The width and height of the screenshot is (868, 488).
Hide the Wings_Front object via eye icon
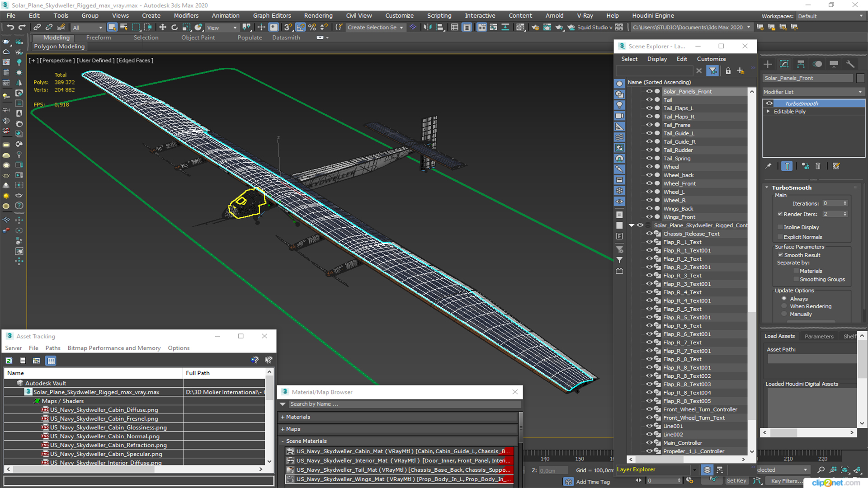click(649, 217)
